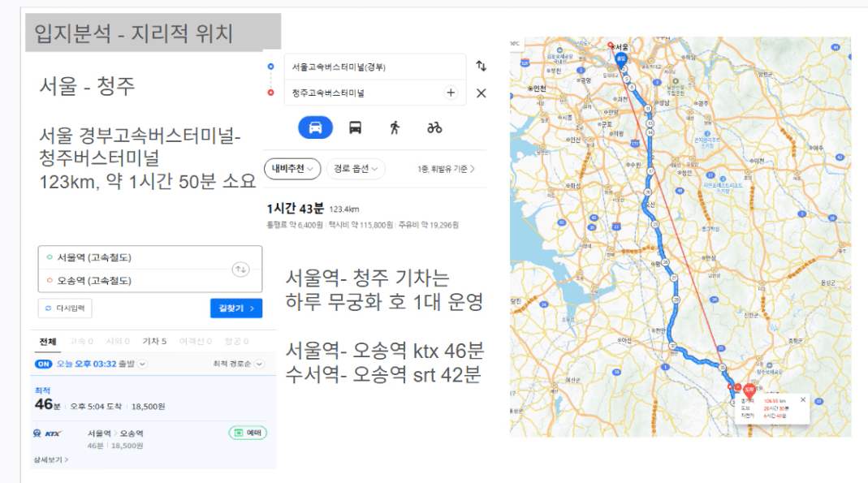The height and width of the screenshot is (483, 868).
Task: Click the 18,500원 fare beside 오후 5:04 도착
Action: pyautogui.click(x=149, y=407)
